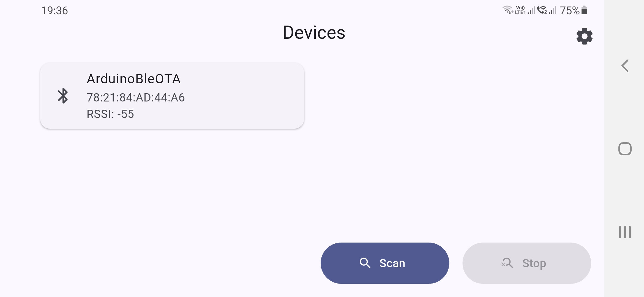Viewport: 644px width, 297px height.
Task: Open recent apps with the navigation bar
Action: coord(625,231)
